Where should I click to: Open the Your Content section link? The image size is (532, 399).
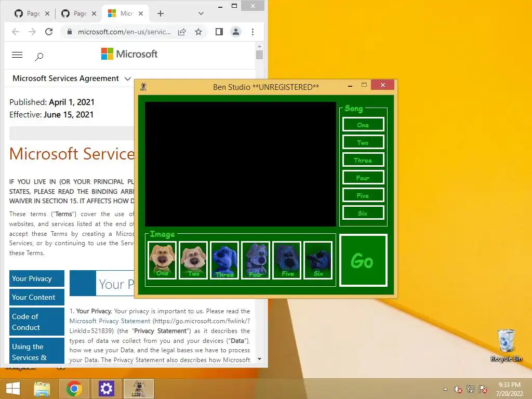click(x=37, y=297)
